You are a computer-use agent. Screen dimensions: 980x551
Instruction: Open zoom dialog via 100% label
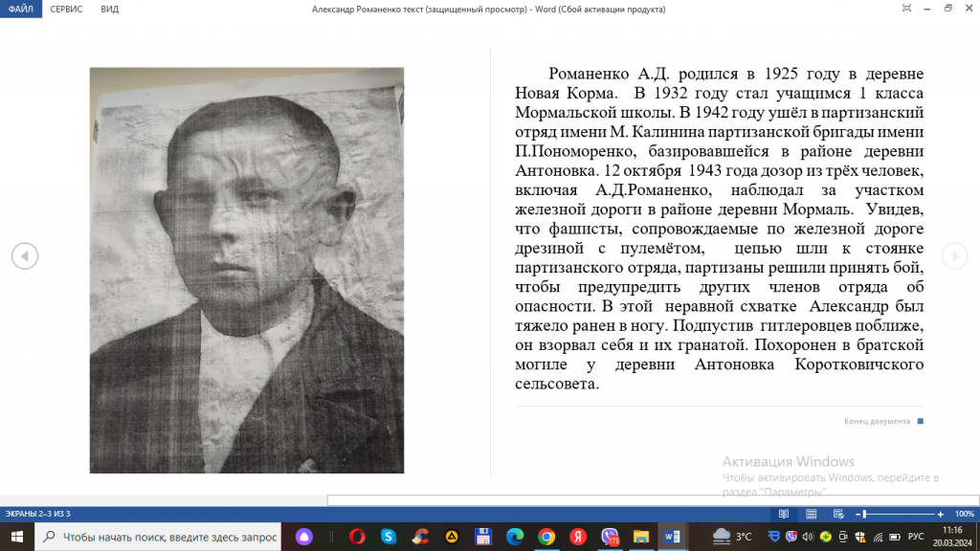[965, 514]
